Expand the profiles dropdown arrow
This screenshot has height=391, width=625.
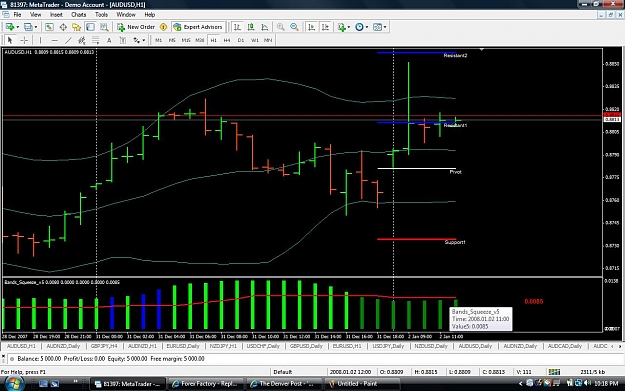(36, 27)
